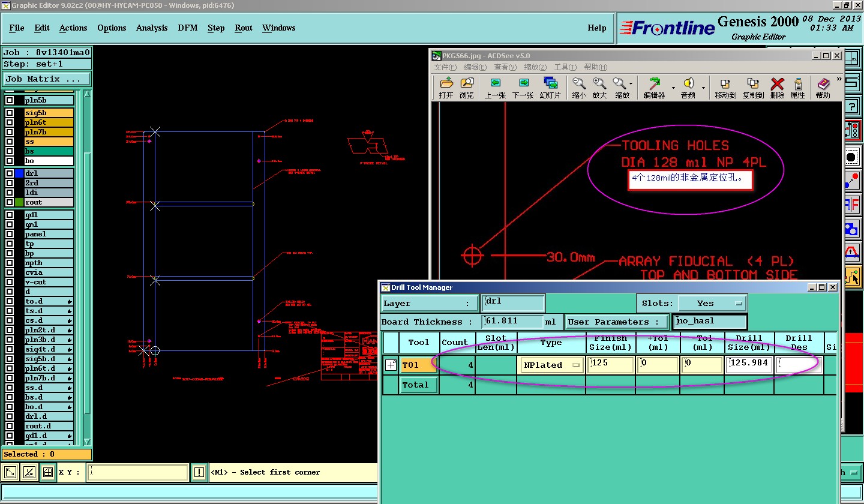Toggle the checkbox for layer sig5b
Screen dimensions: 864x504
10,113
